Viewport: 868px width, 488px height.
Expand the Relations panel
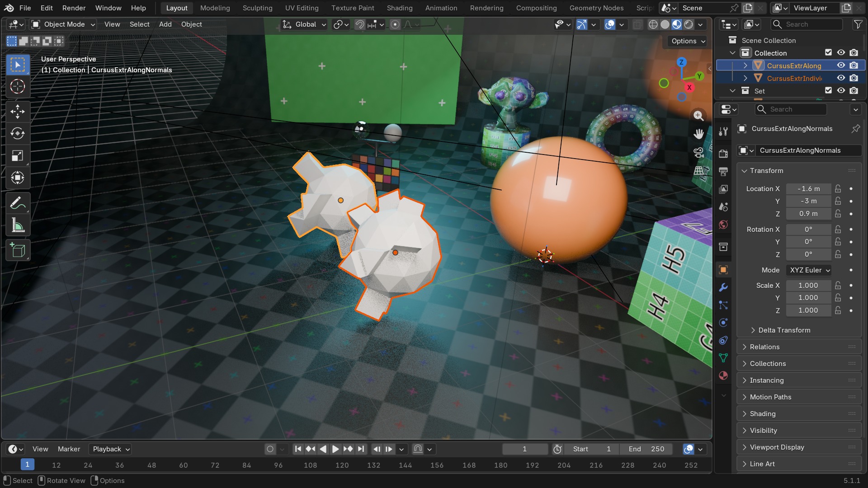pyautogui.click(x=799, y=347)
